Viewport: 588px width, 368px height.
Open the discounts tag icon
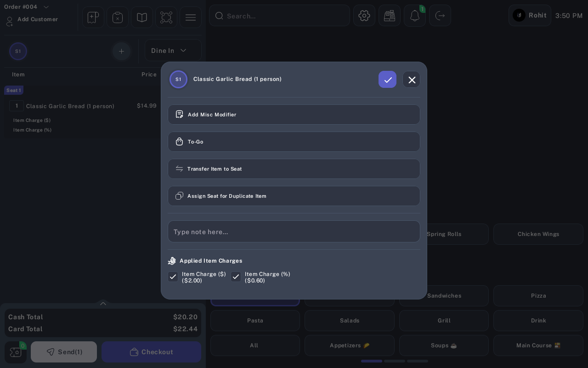(x=16, y=352)
